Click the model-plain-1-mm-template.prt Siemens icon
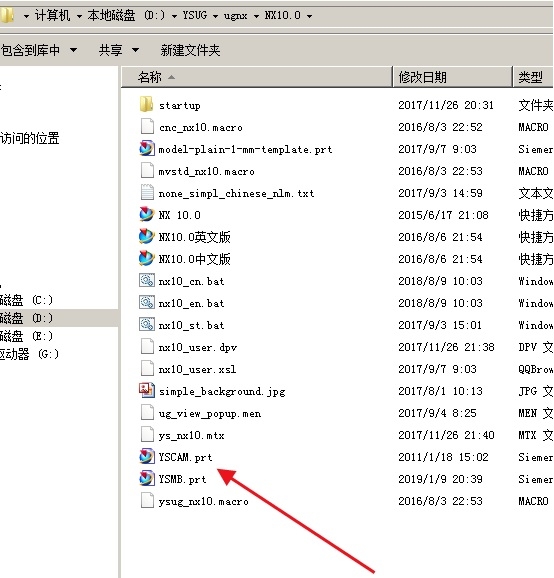The width and height of the screenshot is (554, 578). (147, 149)
